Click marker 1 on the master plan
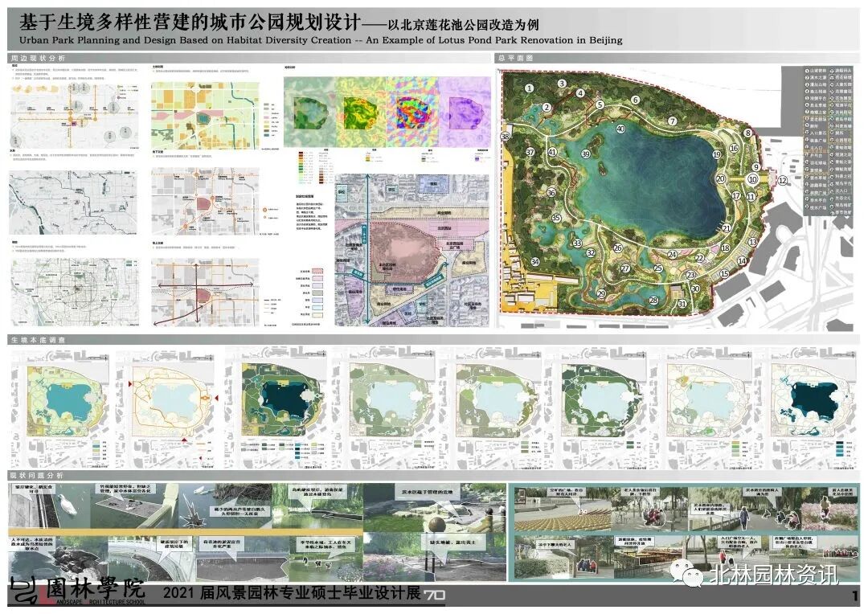Screen dimensions: 868x614 pos(529,88)
